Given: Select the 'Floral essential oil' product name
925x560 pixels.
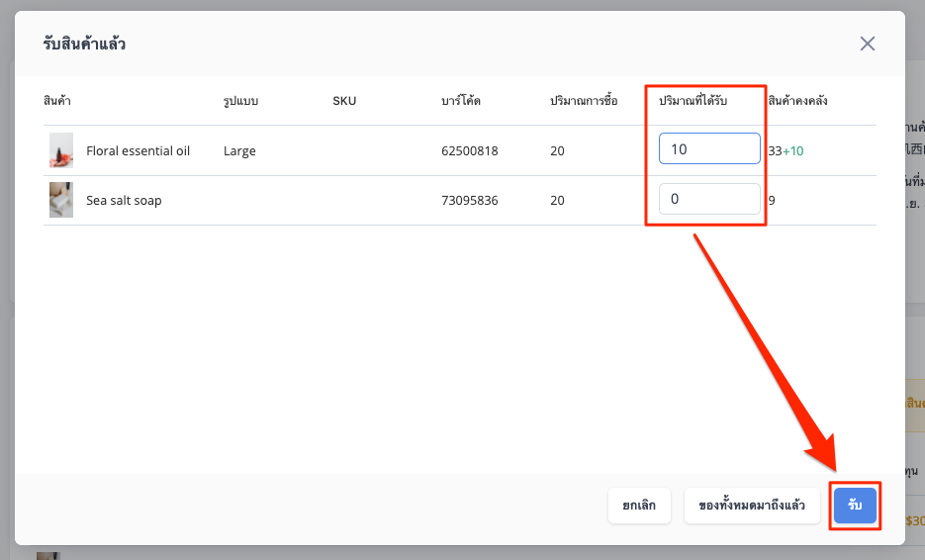Looking at the screenshot, I should pos(139,151).
